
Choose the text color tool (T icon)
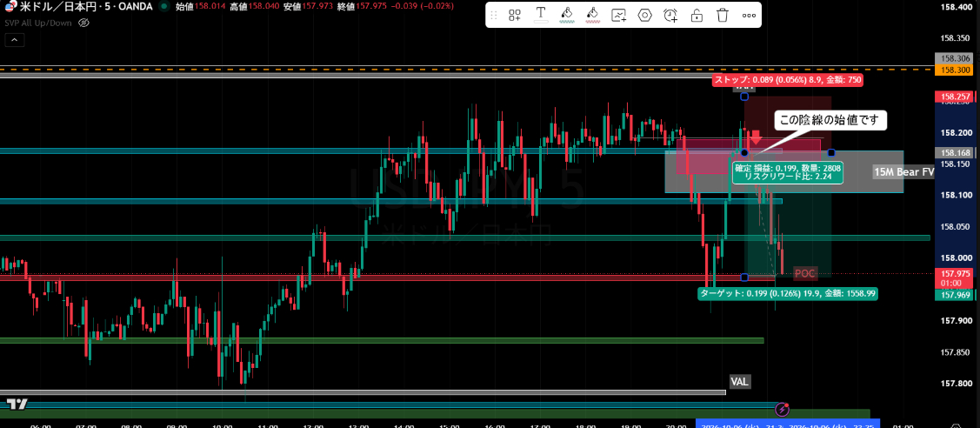point(541,15)
